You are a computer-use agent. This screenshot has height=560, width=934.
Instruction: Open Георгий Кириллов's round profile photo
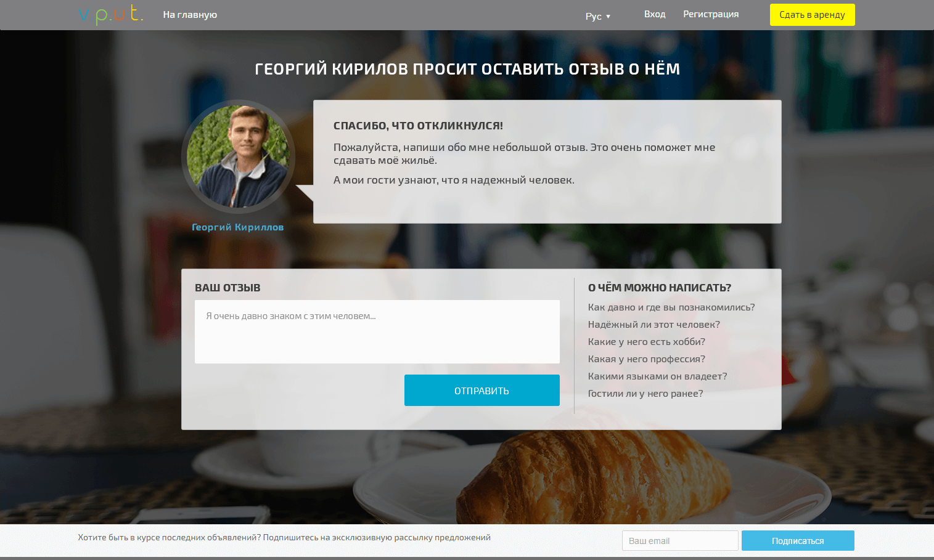tap(238, 156)
